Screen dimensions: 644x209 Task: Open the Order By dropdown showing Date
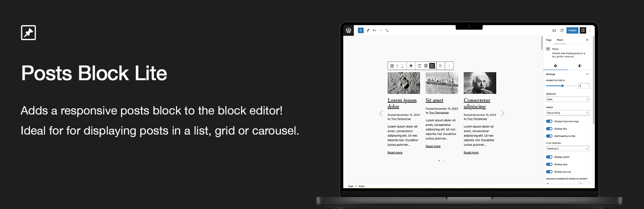click(x=568, y=99)
